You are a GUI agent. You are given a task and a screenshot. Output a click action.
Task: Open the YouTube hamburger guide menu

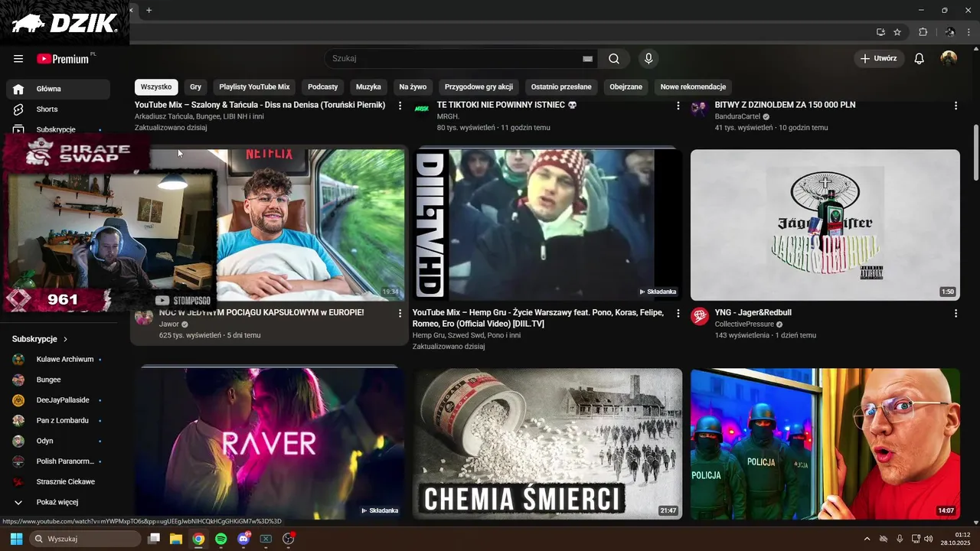click(18, 59)
